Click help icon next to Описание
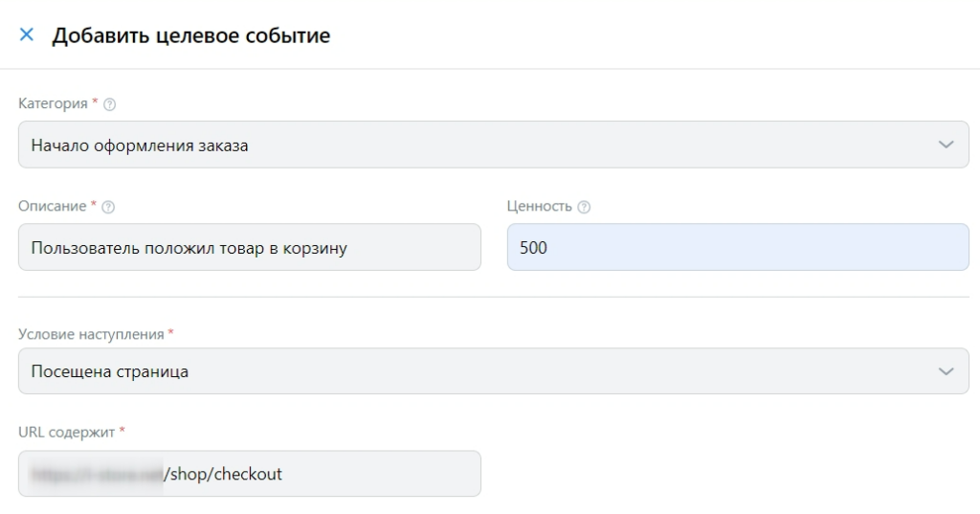The height and width of the screenshot is (514, 980). pos(108,207)
